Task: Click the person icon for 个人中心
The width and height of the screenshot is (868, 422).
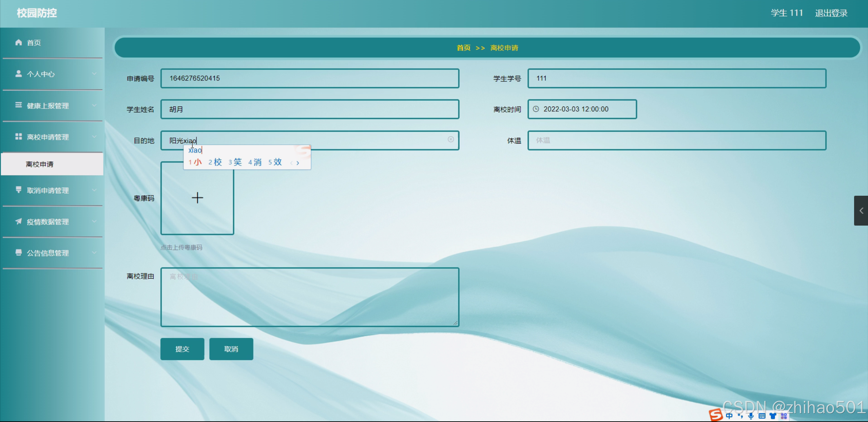Action: coord(18,74)
